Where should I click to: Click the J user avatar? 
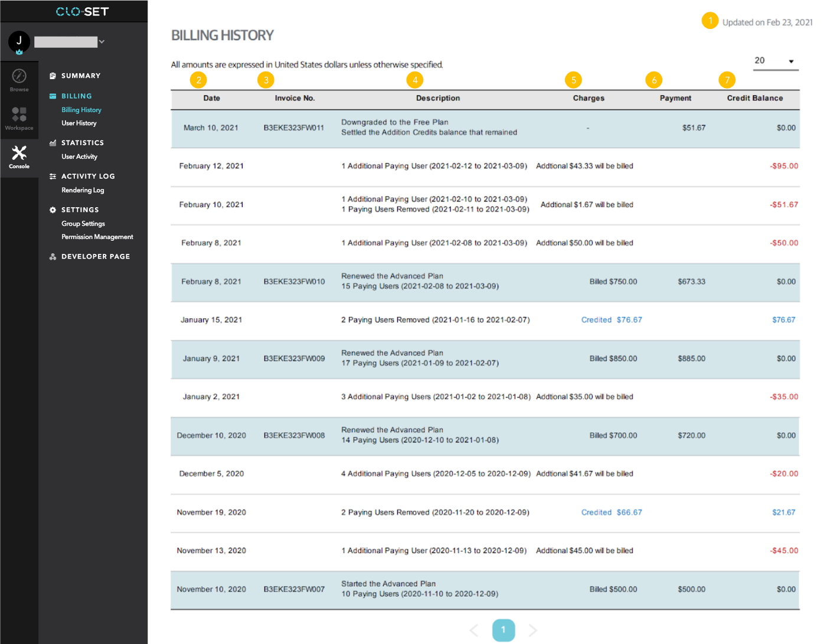pos(19,41)
